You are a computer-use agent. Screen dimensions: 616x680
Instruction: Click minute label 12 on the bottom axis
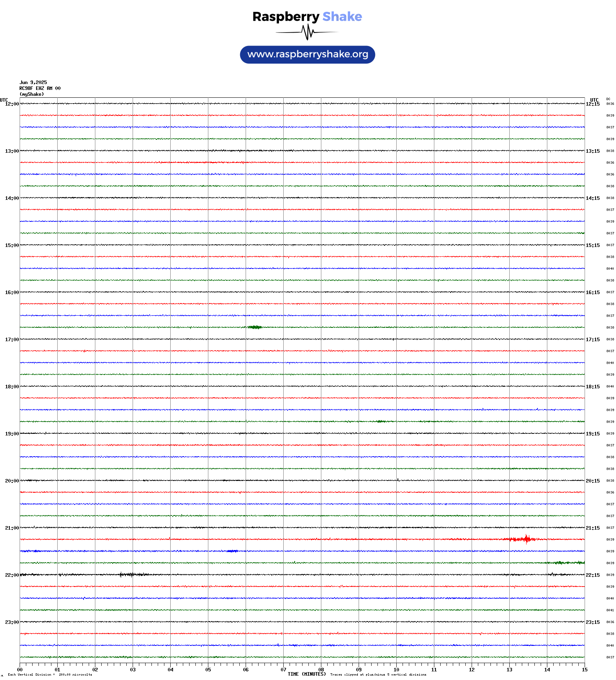click(x=472, y=670)
